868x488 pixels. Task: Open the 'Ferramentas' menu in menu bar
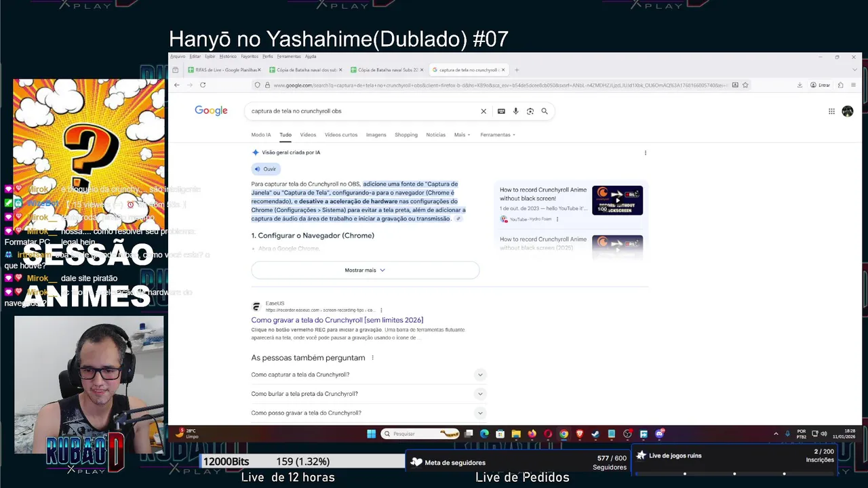coord(289,56)
